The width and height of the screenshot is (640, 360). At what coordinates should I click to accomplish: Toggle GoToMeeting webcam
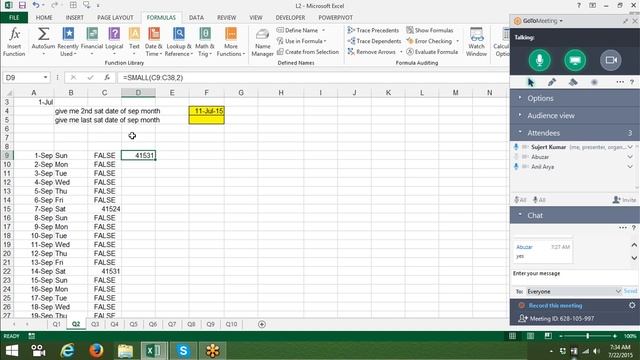tap(611, 60)
